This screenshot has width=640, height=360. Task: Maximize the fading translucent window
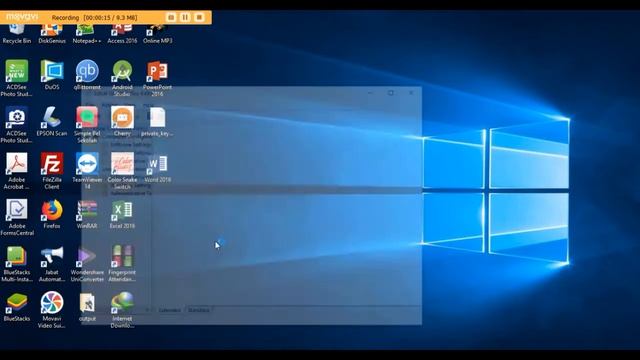pyautogui.click(x=391, y=93)
